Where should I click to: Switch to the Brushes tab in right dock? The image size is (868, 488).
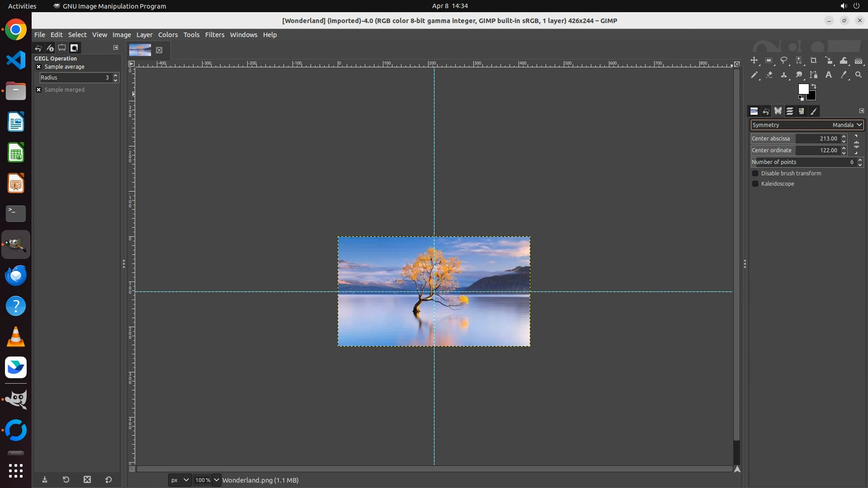click(813, 111)
